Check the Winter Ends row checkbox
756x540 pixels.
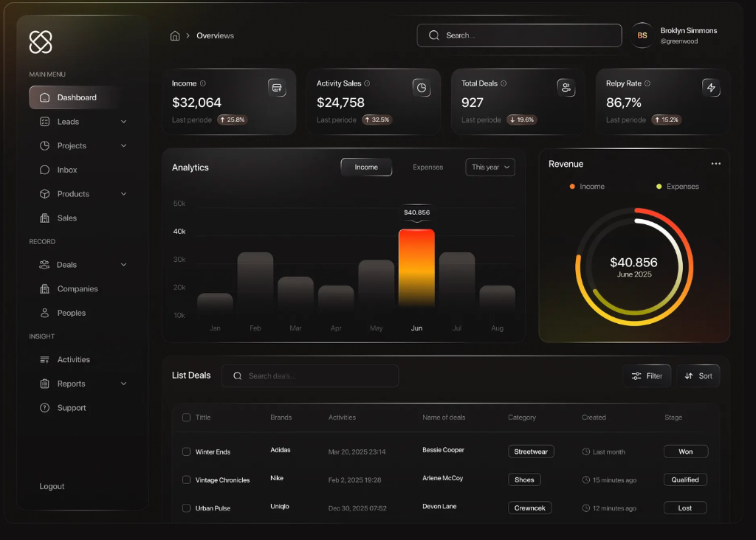(x=186, y=451)
